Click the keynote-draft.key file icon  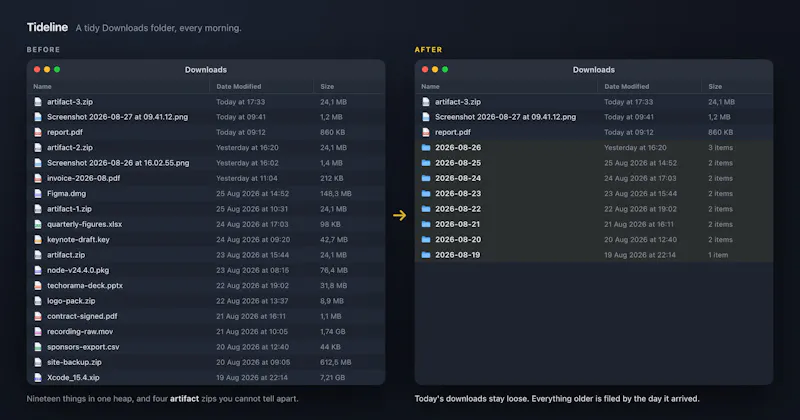(x=38, y=239)
